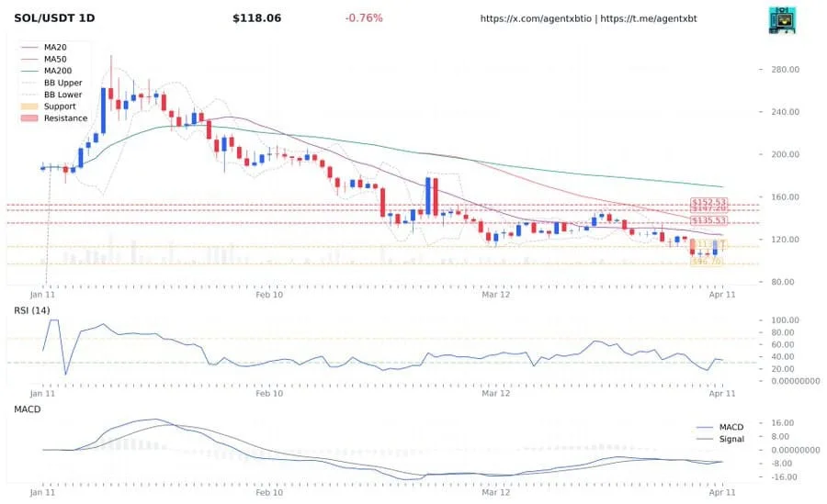Click the 200.00 price axis label
The width and height of the screenshot is (827, 504).
click(785, 154)
